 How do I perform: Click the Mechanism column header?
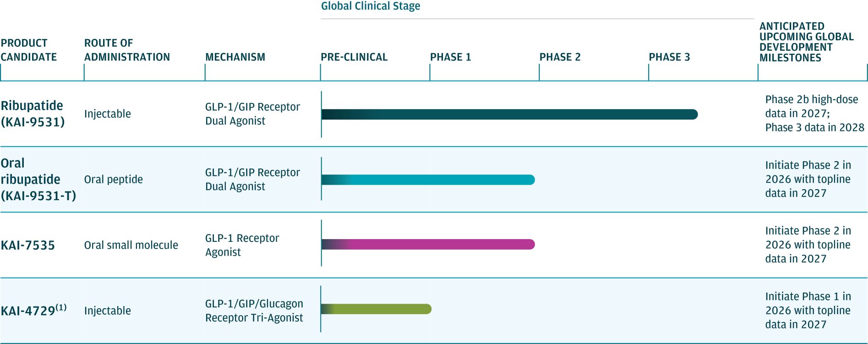click(235, 57)
